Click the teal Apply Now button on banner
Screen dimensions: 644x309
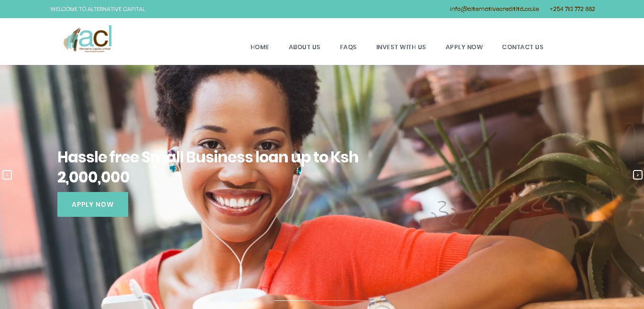pyautogui.click(x=93, y=204)
